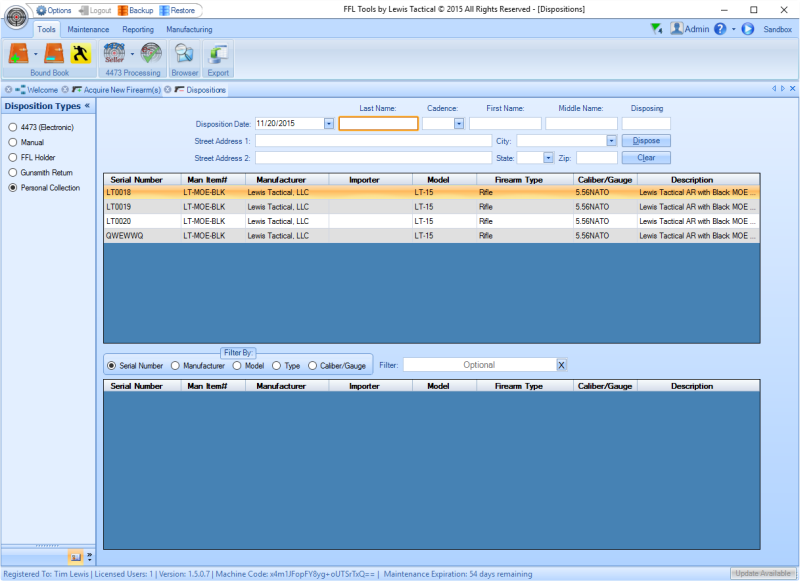Close the Dispositions tab with its X icon
800x581 pixels.
[167, 90]
